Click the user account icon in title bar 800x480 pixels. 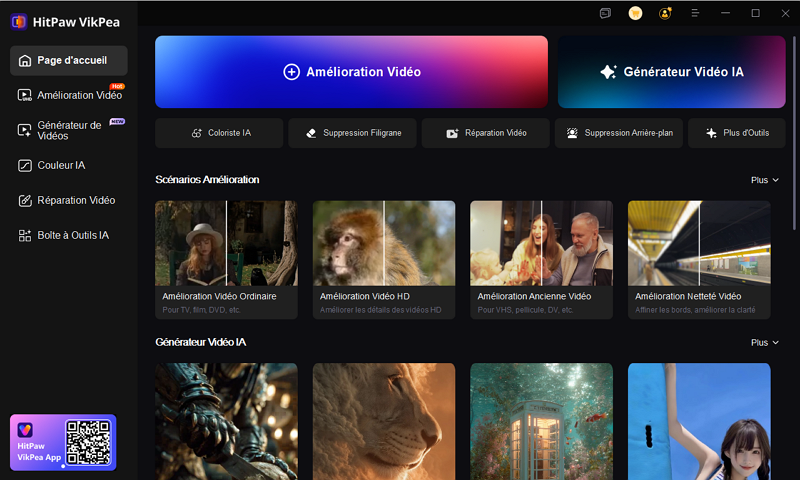(665, 13)
